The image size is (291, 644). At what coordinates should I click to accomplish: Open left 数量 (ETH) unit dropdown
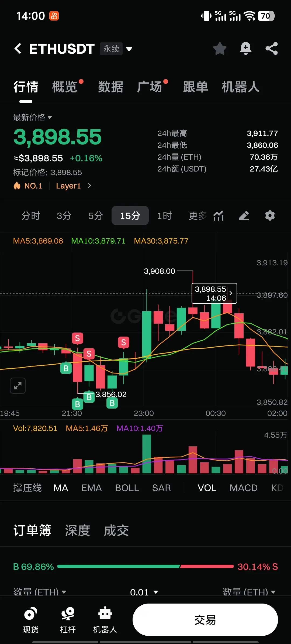click(40, 592)
